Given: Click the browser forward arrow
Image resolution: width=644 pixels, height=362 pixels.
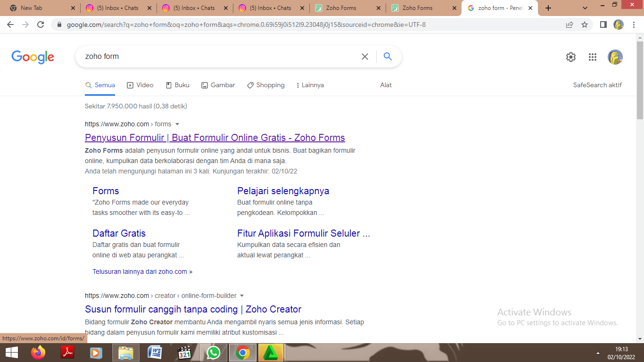Looking at the screenshot, I should [25, 25].
